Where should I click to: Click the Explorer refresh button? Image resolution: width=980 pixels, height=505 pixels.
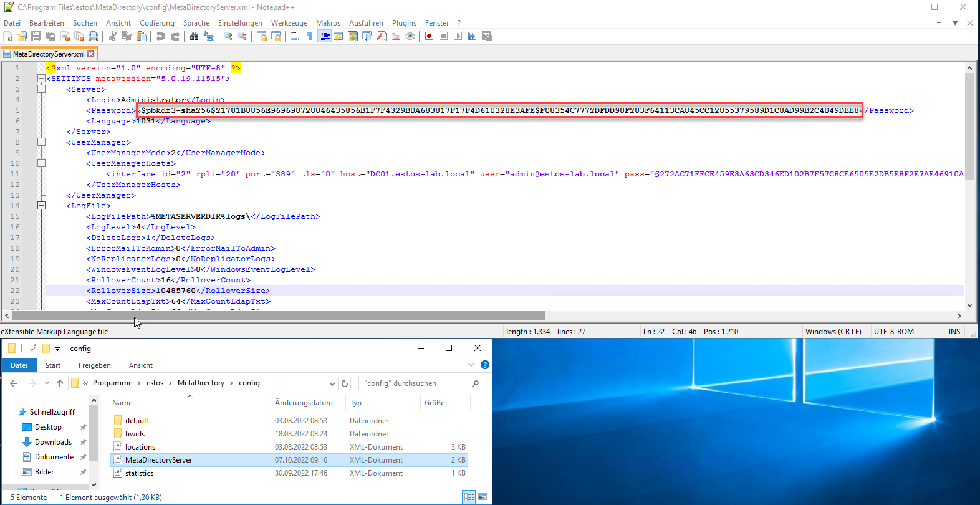point(345,383)
